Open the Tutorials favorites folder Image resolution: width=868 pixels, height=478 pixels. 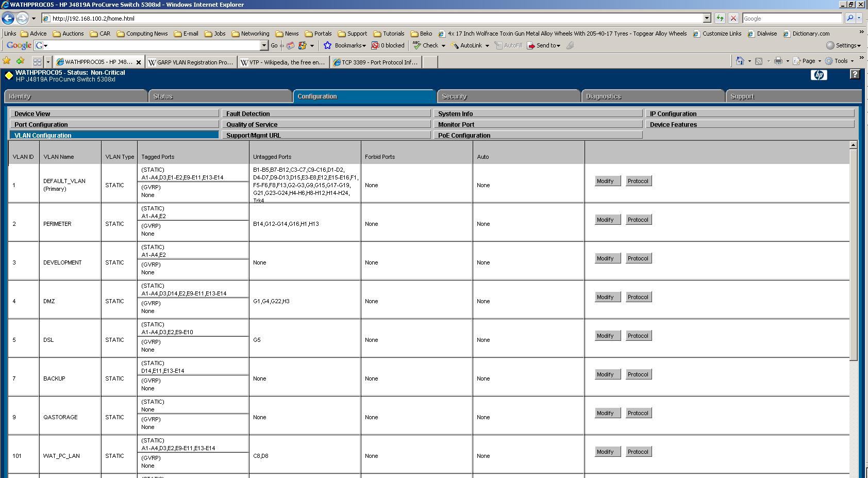pyautogui.click(x=389, y=34)
